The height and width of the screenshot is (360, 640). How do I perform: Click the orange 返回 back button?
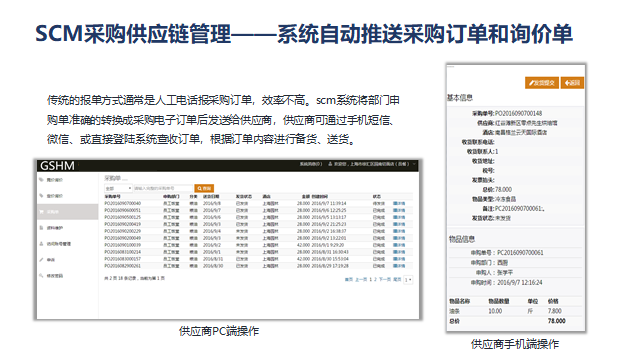572,83
